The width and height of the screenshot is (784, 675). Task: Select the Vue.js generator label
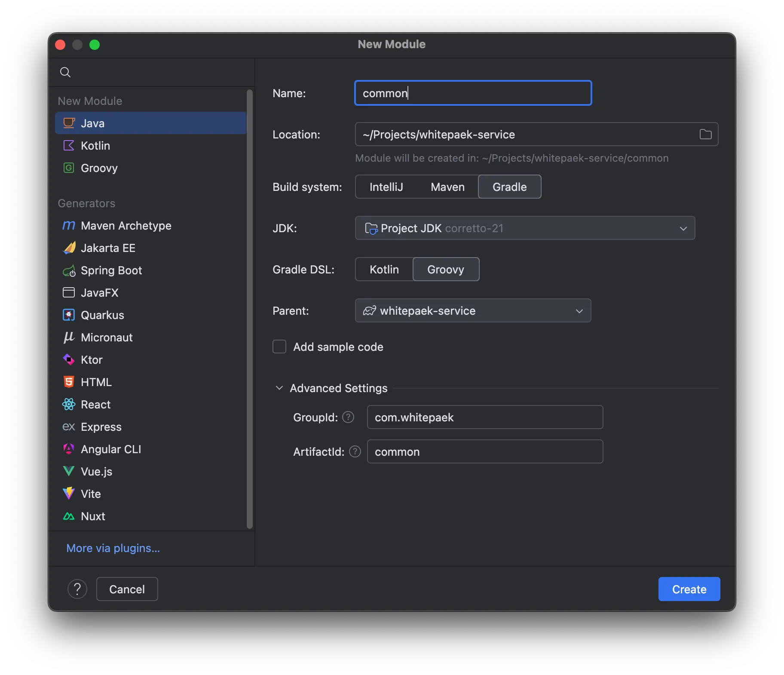coord(96,471)
